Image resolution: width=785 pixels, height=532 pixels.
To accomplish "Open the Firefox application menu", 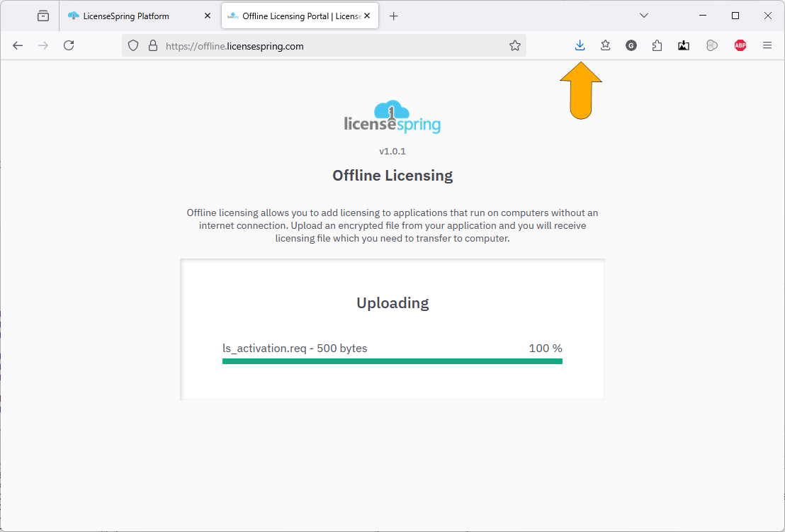I will (x=767, y=46).
